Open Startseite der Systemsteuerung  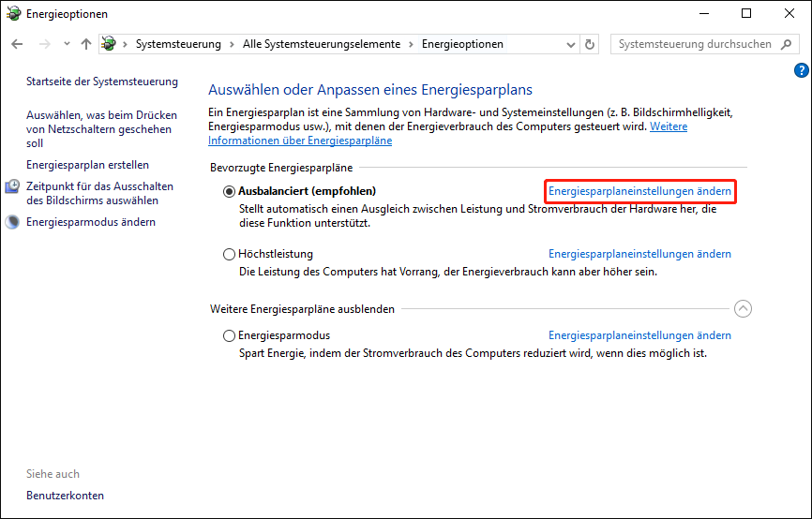102,82
